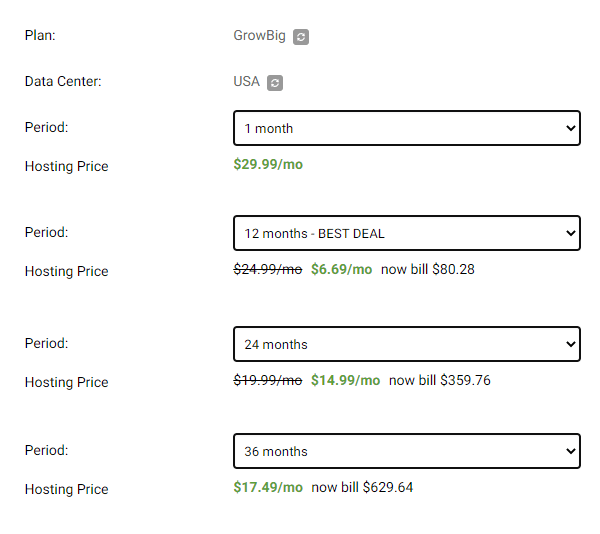Image resolution: width=600 pixels, height=534 pixels.
Task: Click the crossed-out $24.99/mo price
Action: pyautogui.click(x=267, y=269)
